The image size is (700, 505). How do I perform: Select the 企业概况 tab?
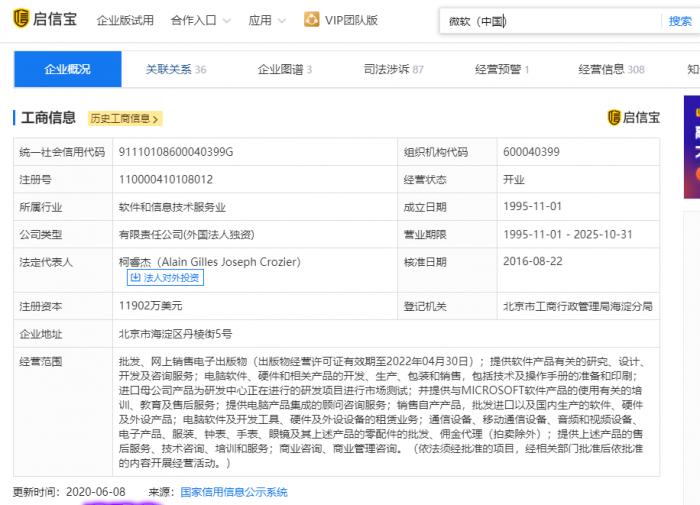pyautogui.click(x=67, y=69)
